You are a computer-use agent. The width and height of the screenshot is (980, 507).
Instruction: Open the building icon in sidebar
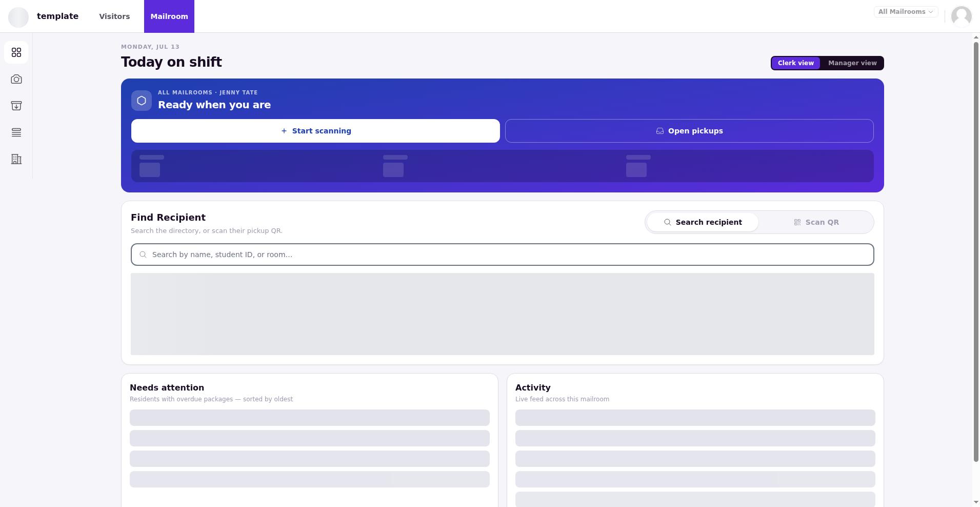16,159
